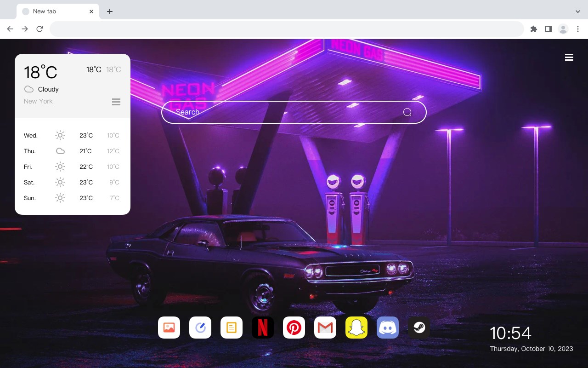This screenshot has height=368, width=588.
Task: Open the wallpaper image gallery shortcut
Action: pyautogui.click(x=169, y=328)
